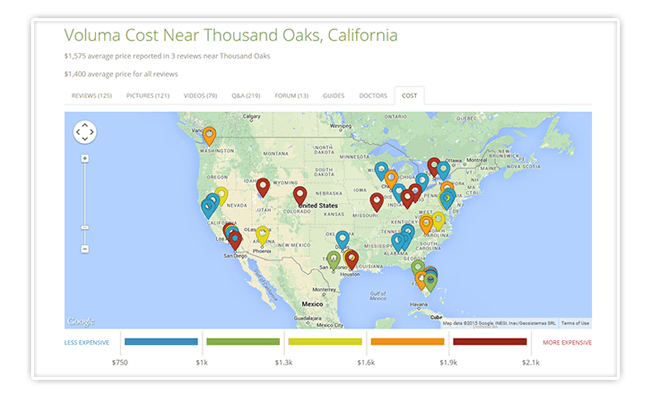
Task: Click the $1,400 average price text
Action: (x=121, y=74)
